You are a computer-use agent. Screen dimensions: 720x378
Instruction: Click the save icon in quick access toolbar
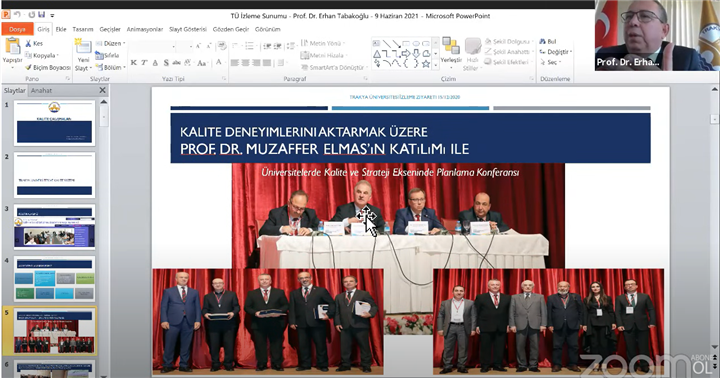(42, 15)
